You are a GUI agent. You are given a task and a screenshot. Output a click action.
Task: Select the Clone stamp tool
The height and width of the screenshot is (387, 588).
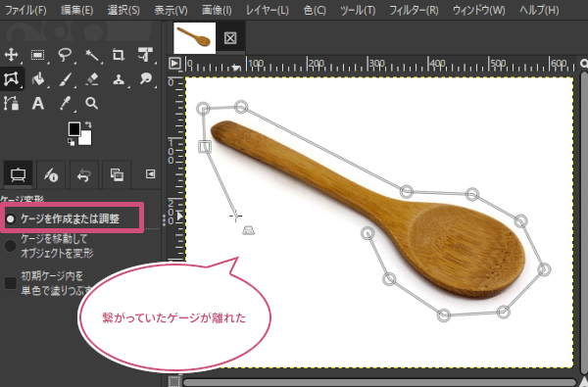(119, 78)
